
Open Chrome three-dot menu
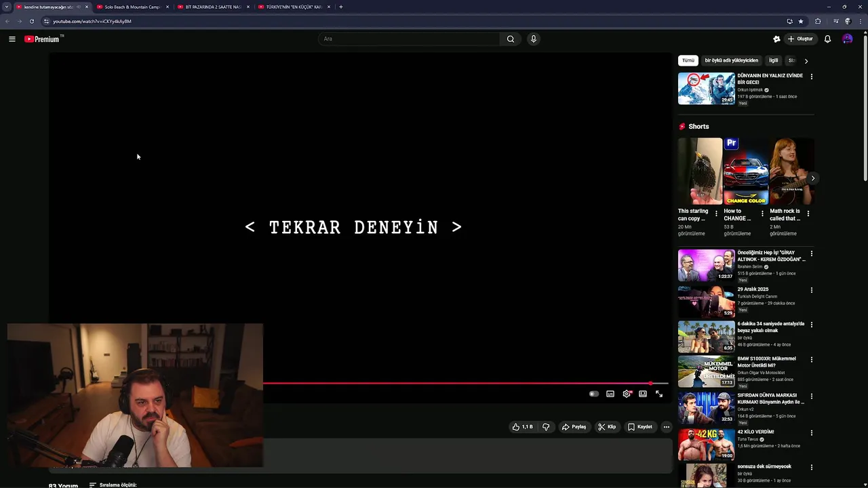click(x=860, y=21)
